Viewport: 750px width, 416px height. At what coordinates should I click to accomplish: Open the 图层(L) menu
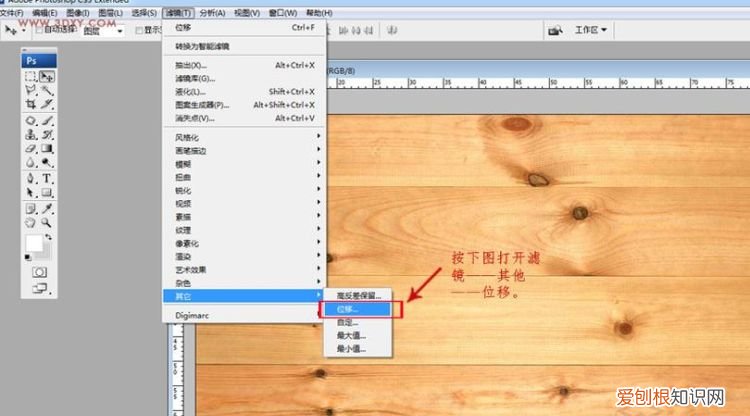click(x=110, y=13)
